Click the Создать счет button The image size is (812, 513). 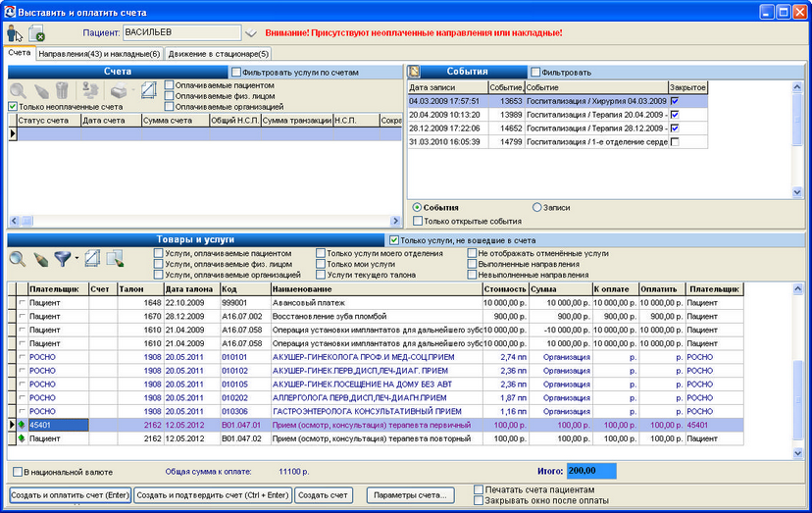pyautogui.click(x=324, y=495)
